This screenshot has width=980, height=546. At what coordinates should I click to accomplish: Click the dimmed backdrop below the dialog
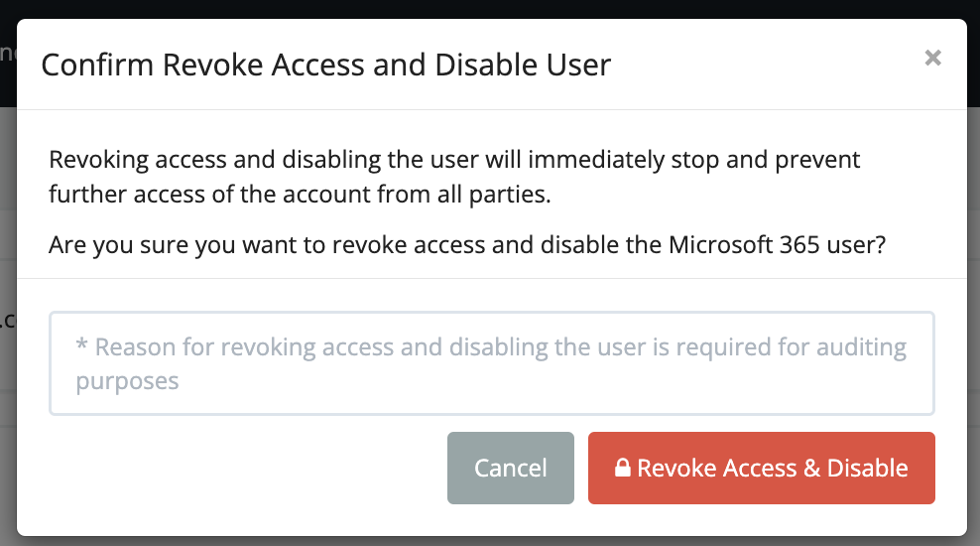[x=490, y=542]
